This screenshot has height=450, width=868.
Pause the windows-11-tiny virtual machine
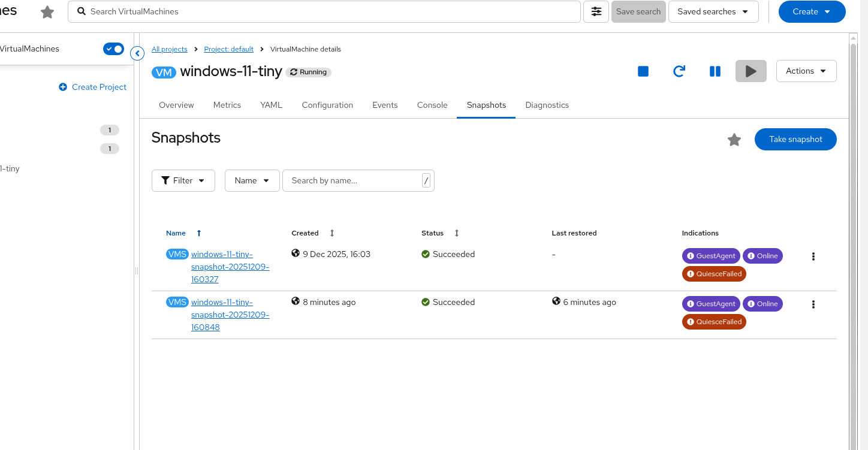pyautogui.click(x=715, y=71)
